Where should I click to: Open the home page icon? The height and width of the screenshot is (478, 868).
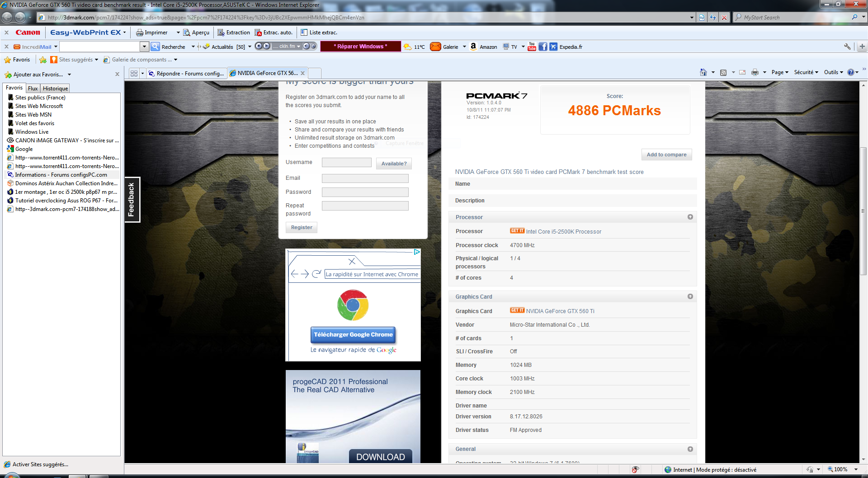703,72
